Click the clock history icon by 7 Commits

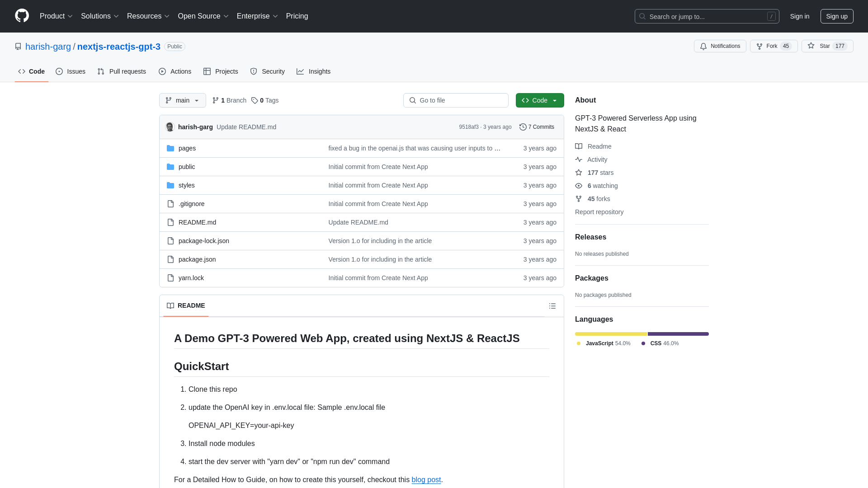click(x=523, y=127)
